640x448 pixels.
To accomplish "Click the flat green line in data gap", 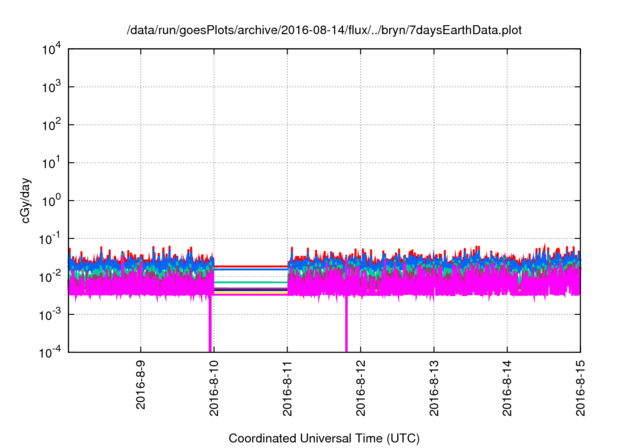I will click(251, 282).
